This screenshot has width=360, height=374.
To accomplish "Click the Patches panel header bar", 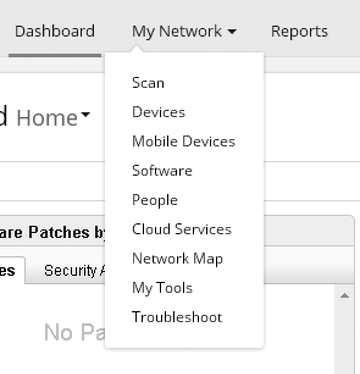I will 53,232.
